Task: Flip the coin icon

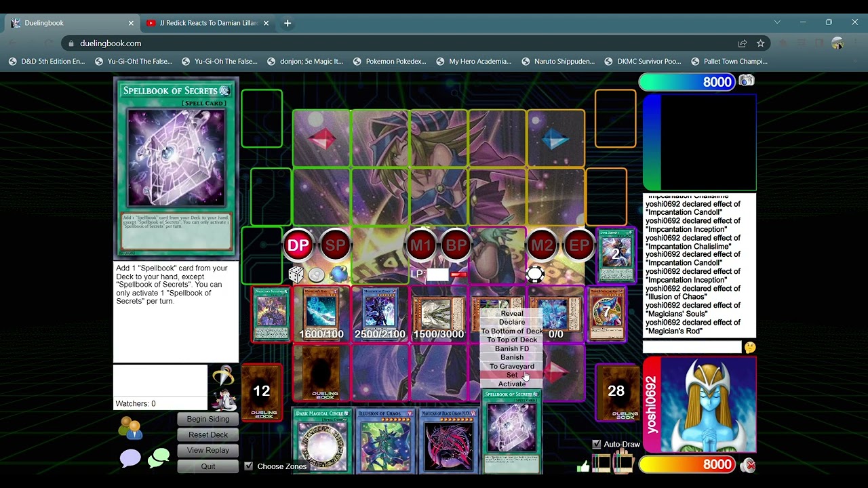Action: point(317,274)
